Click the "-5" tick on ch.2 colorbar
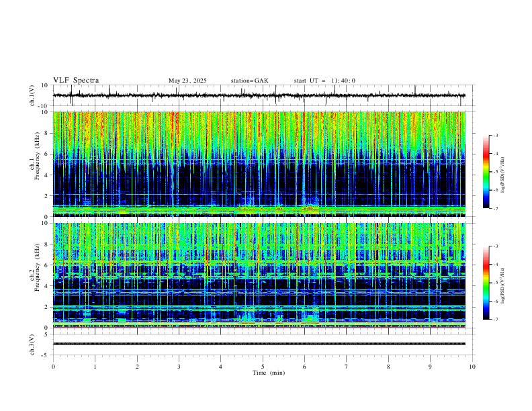This screenshot has width=532, height=411. 496,283
